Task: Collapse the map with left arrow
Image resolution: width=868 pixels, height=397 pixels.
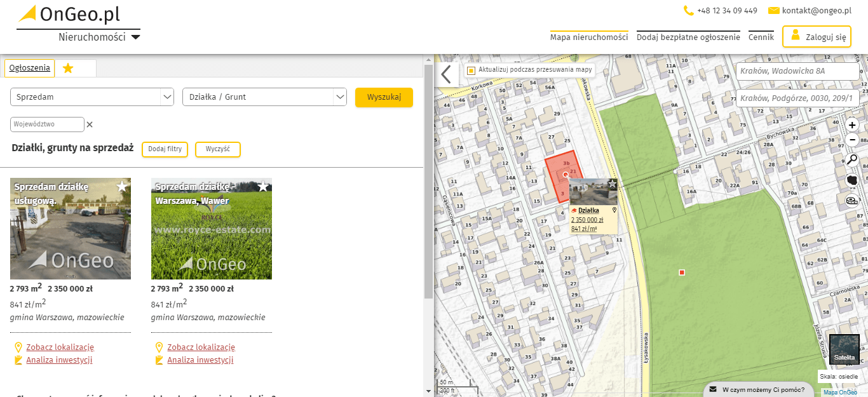Action: pos(446,74)
